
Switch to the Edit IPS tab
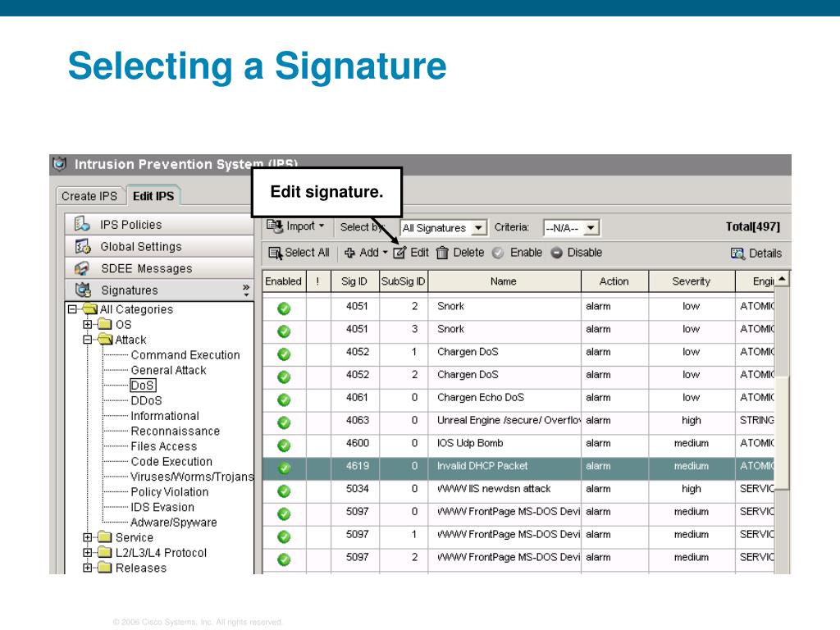pyautogui.click(x=153, y=196)
